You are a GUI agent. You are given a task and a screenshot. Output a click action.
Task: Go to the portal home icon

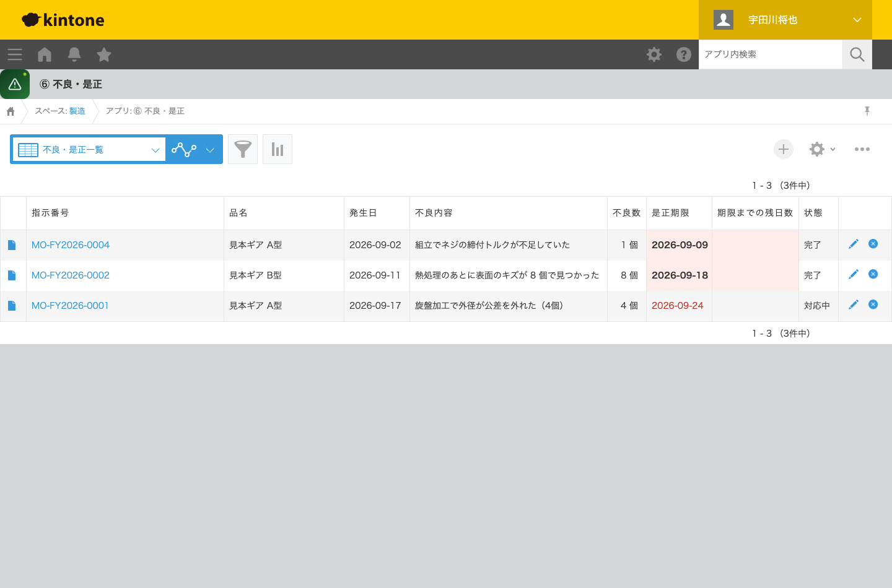point(45,54)
